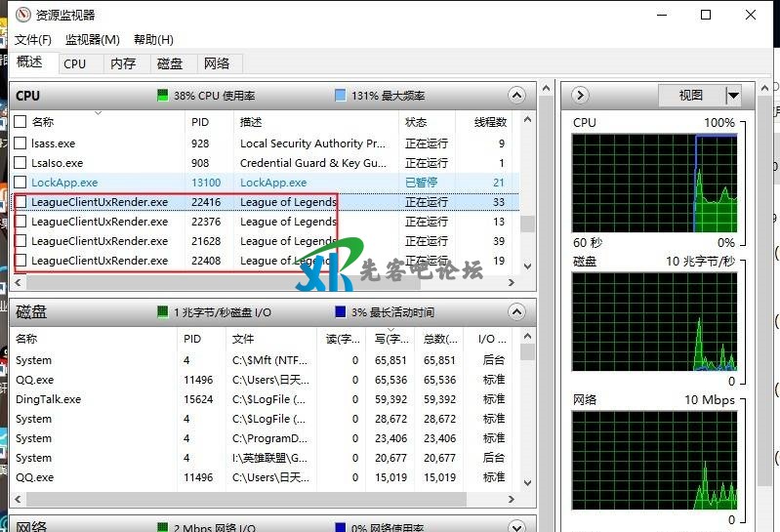Open the Monitor menu

[x=92, y=40]
